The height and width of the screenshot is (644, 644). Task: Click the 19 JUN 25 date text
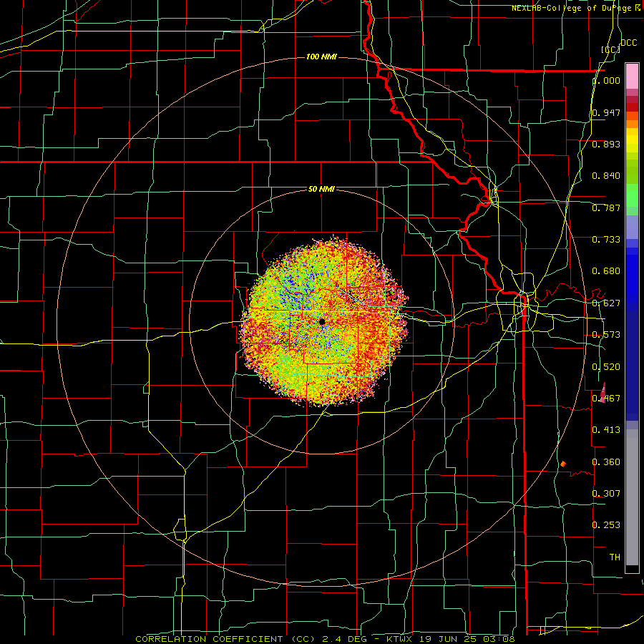pyautogui.click(x=447, y=639)
